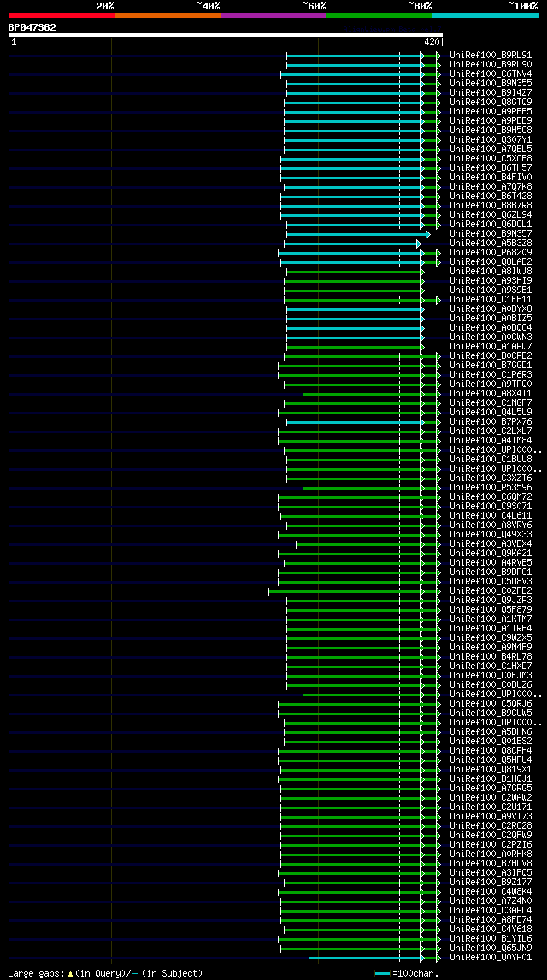The width and height of the screenshot is (547, 980).
Task: Select the UniRef100_Q4L5U9 label
Action: 491,412
